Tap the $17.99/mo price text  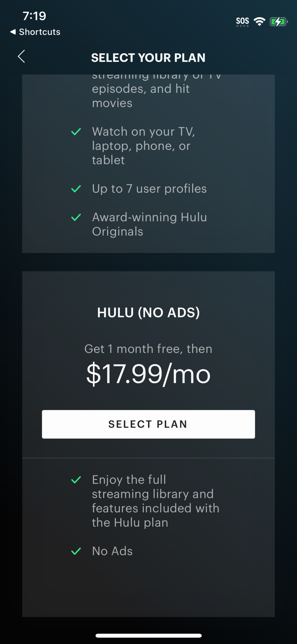148,374
